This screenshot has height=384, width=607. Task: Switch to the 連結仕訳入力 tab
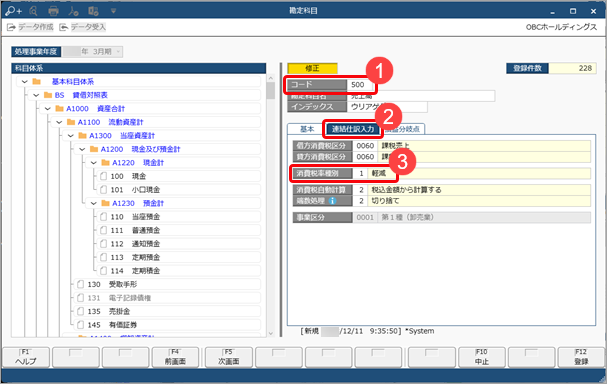coord(353,129)
